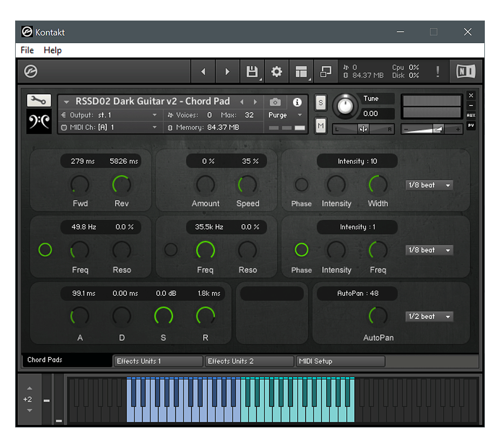Toggle the first-row Phase button beside Intensity : 10
This screenshot has height=448, width=500.
301,185
